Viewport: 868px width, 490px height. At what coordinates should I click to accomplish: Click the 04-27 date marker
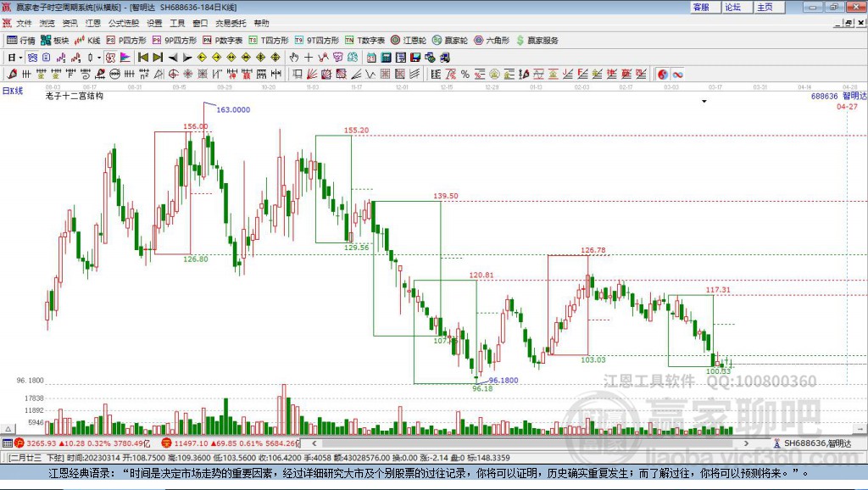(x=847, y=106)
